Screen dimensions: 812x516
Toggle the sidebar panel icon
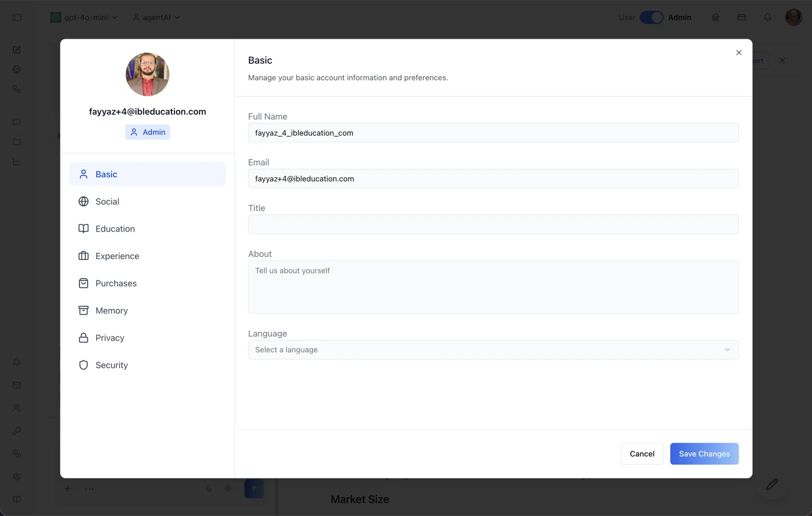[17, 17]
